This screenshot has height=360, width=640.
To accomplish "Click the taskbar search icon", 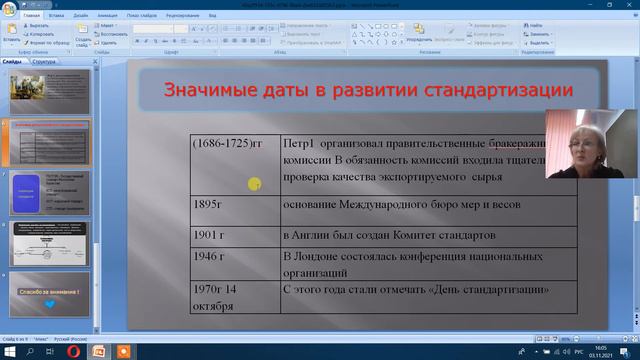I will pos(30,351).
